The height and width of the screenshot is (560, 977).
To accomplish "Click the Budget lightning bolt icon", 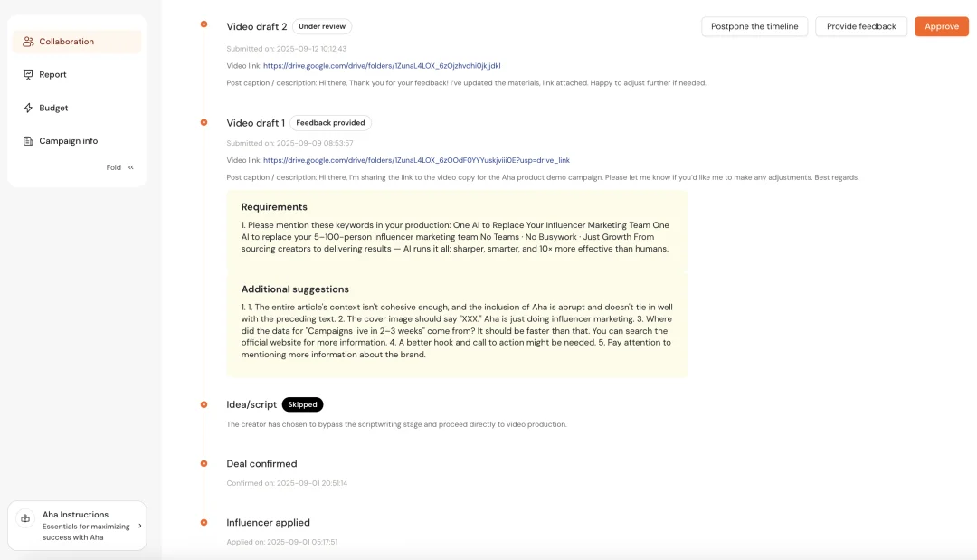I will point(29,109).
